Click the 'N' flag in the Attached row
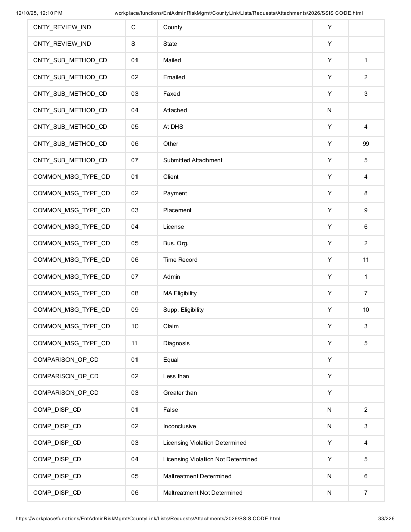 (x=329, y=110)
